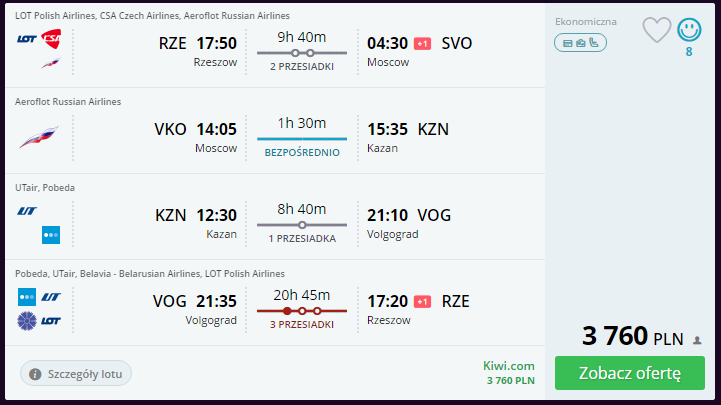
Task: Click the smiley rating face icon
Action: pos(689,30)
